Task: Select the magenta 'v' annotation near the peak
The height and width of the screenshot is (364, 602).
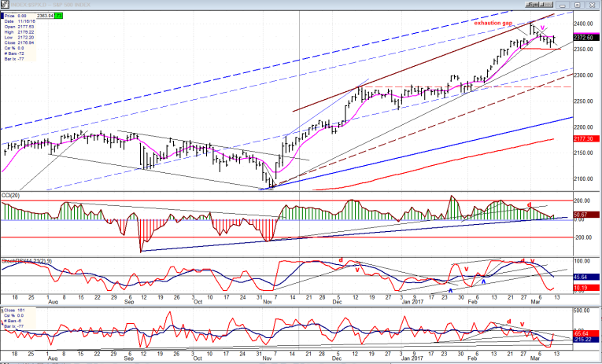Action: coord(542,28)
